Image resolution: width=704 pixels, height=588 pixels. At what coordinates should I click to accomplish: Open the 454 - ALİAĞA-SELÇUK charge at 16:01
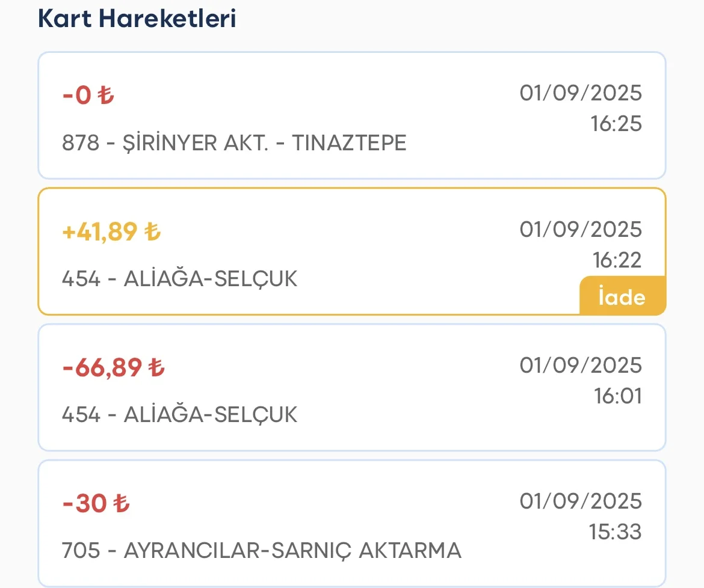tap(179, 415)
